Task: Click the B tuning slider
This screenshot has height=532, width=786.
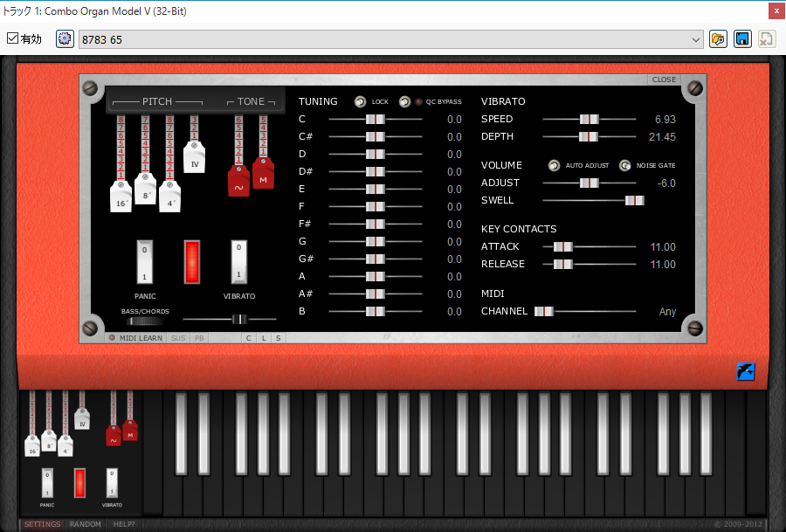Action: pyautogui.click(x=376, y=311)
